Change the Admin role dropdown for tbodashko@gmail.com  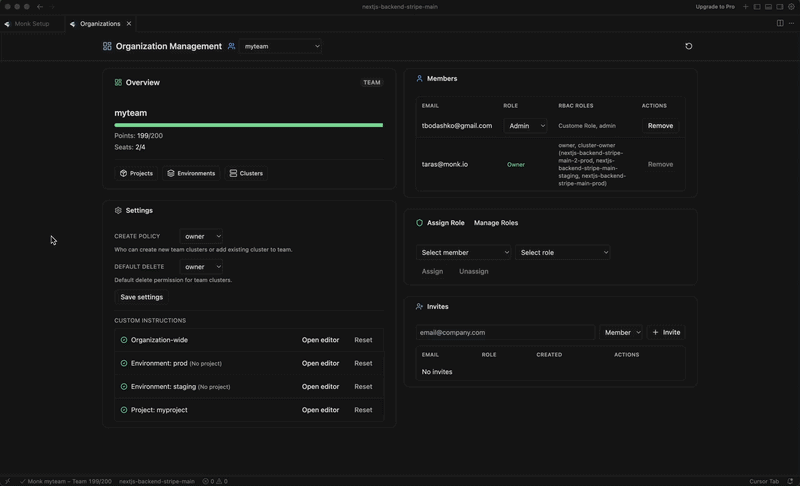[526, 125]
